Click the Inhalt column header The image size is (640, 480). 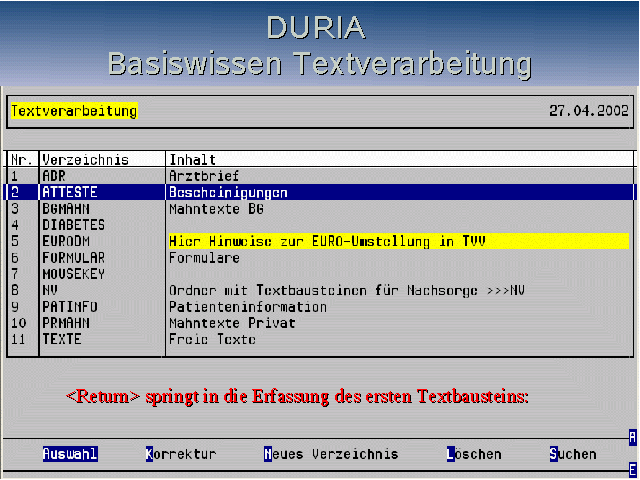point(192,159)
